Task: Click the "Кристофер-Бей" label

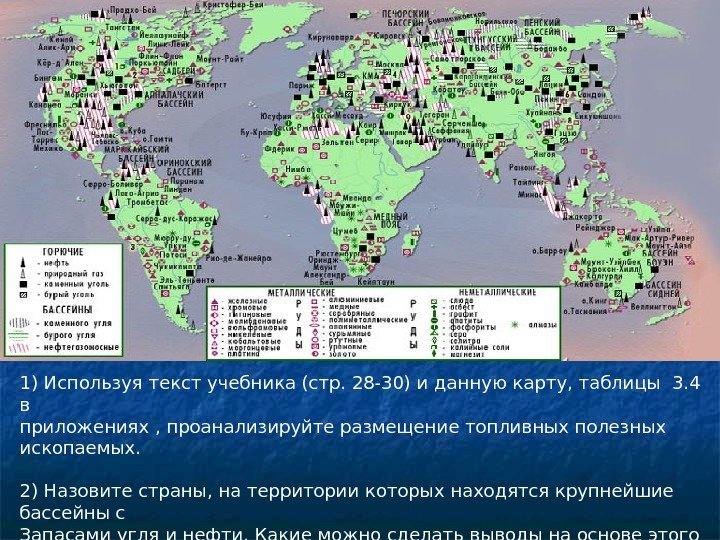Action: (x=233, y=5)
